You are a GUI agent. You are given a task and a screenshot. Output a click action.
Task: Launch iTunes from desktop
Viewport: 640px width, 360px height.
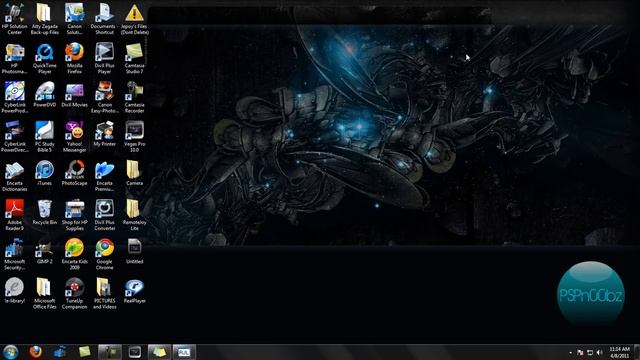[x=44, y=173]
